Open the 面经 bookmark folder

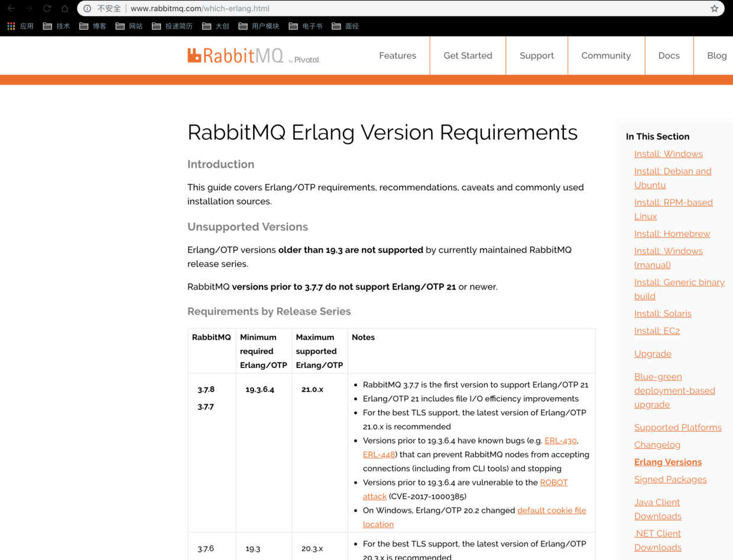(x=345, y=26)
